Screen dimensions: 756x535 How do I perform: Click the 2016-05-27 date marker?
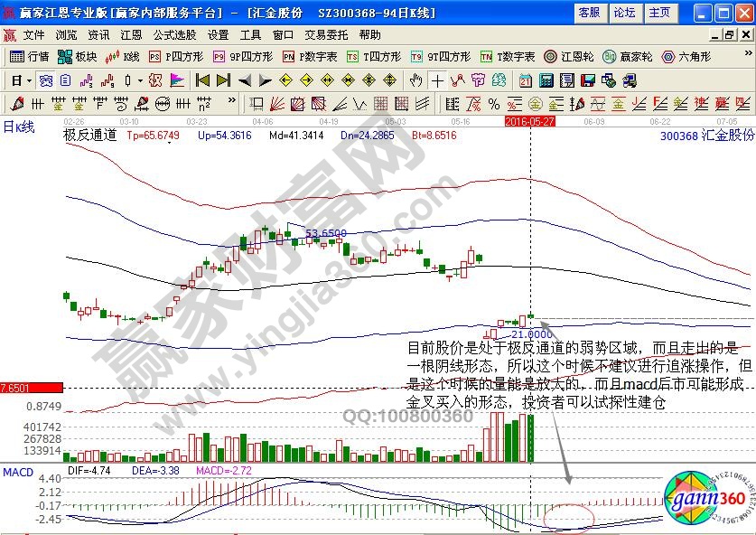click(x=529, y=119)
